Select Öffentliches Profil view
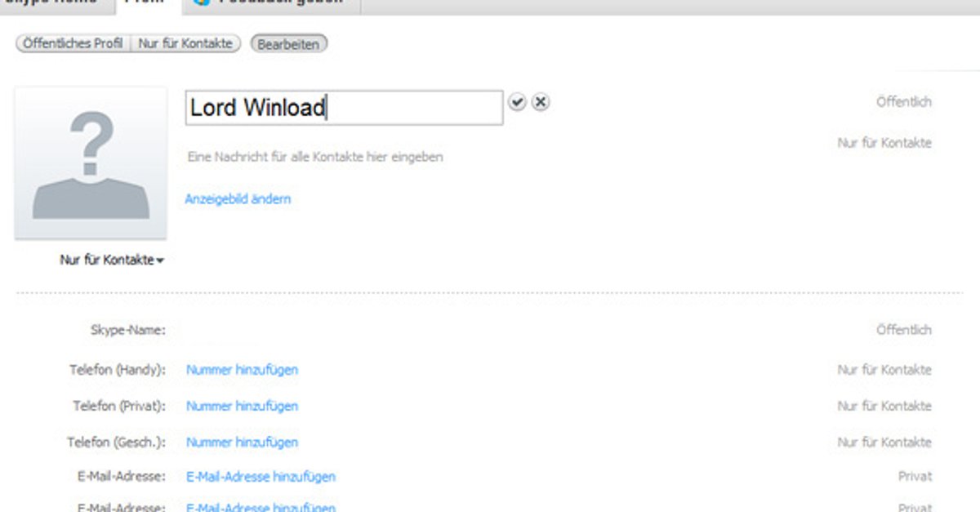 pos(73,43)
